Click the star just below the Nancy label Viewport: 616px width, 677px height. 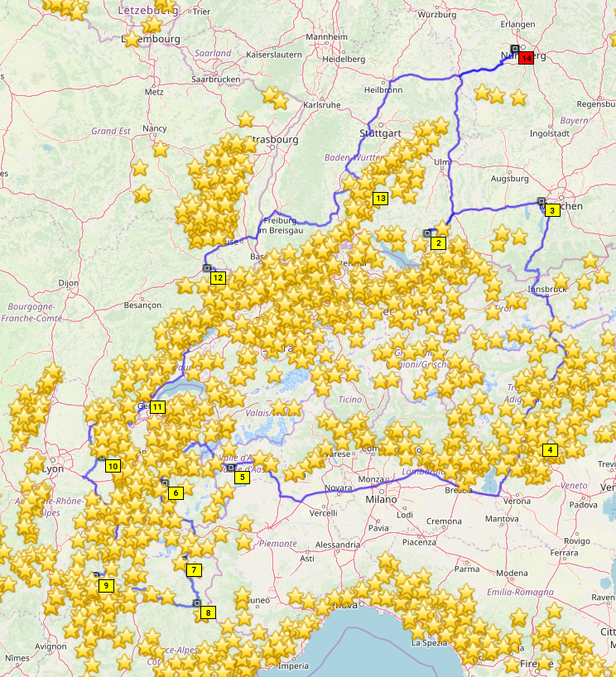pyautogui.click(x=160, y=149)
